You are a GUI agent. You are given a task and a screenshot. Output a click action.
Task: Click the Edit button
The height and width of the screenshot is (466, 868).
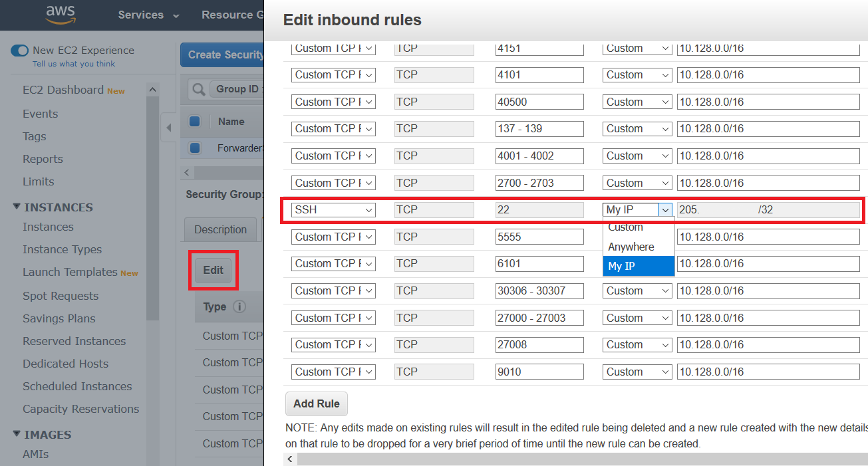click(213, 270)
